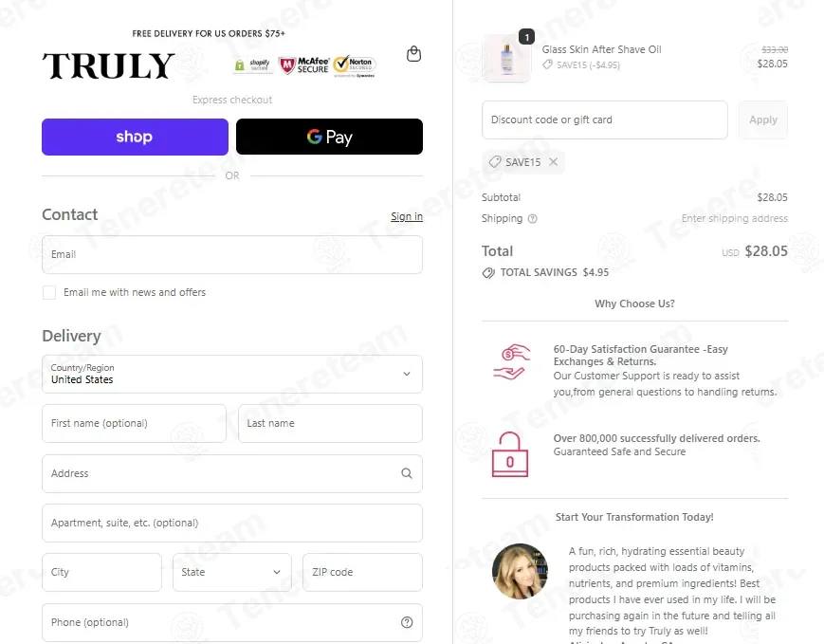Click the Shopify secure badge
The height and width of the screenshot is (644, 824).
[253, 65]
